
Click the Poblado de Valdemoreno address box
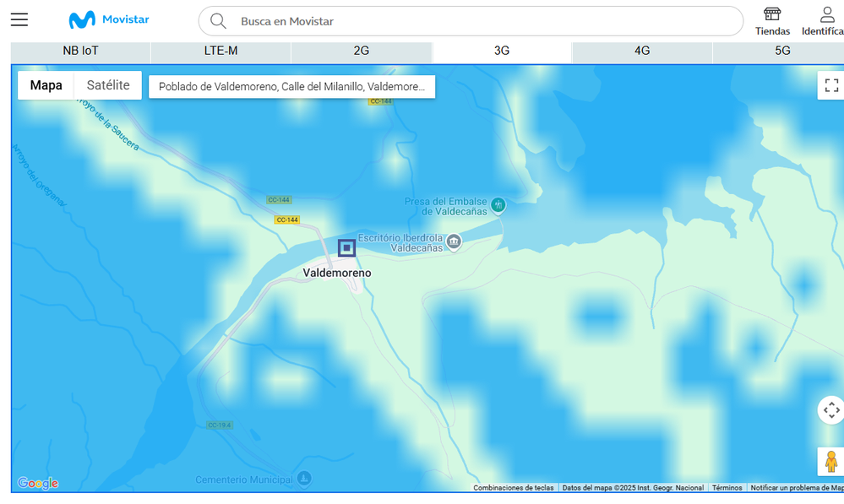coord(291,87)
